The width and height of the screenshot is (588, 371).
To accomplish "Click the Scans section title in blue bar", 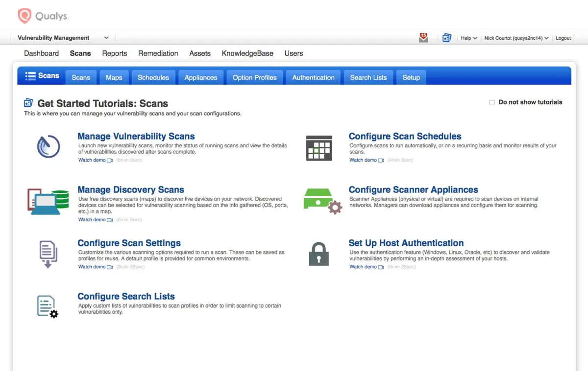I will click(49, 76).
